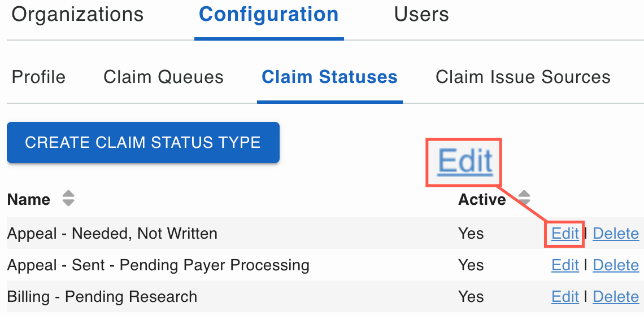Open the Claim Issue Sources sub-tab
The image size is (644, 316).
point(523,77)
